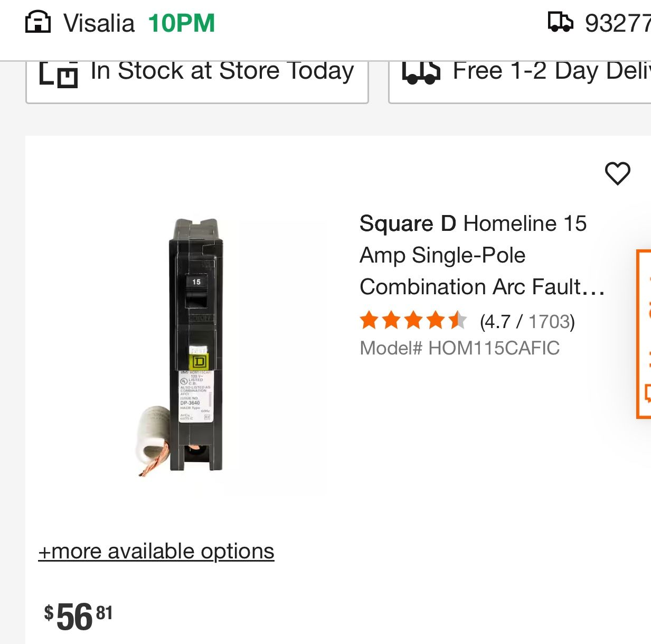This screenshot has height=644, width=651.
Task: Click the Square D brand name
Action: 408,223
